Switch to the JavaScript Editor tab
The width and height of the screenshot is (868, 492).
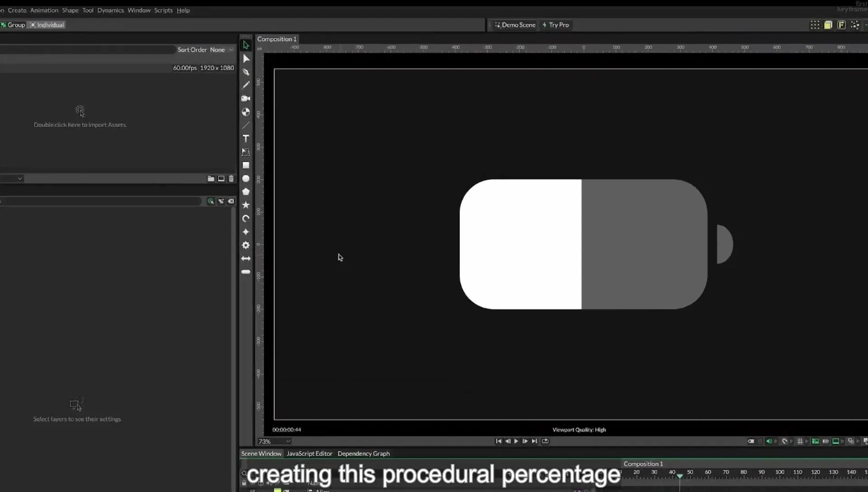click(x=309, y=454)
